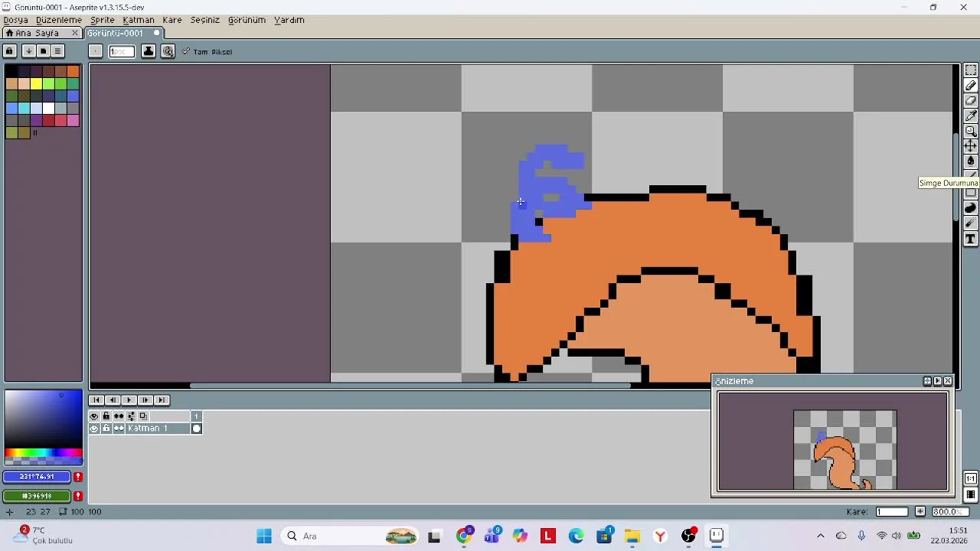Play the animation
This screenshot has height=551, width=980.
(x=129, y=400)
